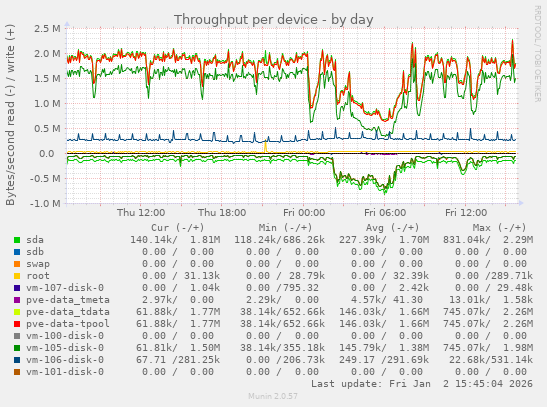Click sda current value '140.14k/ 1.81M'

[175, 240]
